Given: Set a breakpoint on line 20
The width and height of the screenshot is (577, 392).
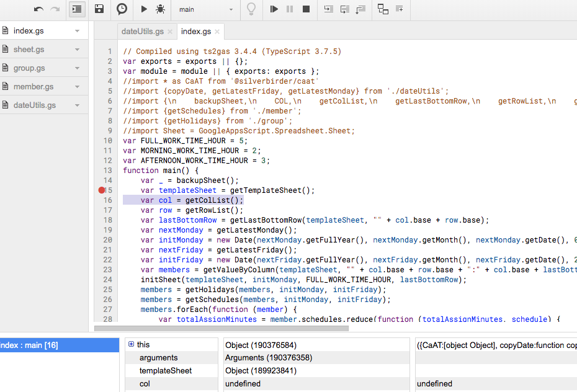Looking at the screenshot, I should (x=101, y=239).
